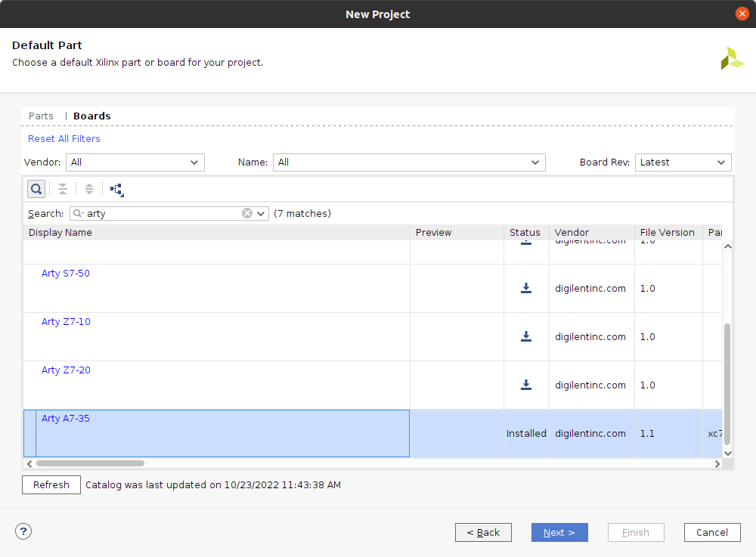Click the horizontal scrollbar under the board list
This screenshot has height=557, width=756.
point(90,463)
